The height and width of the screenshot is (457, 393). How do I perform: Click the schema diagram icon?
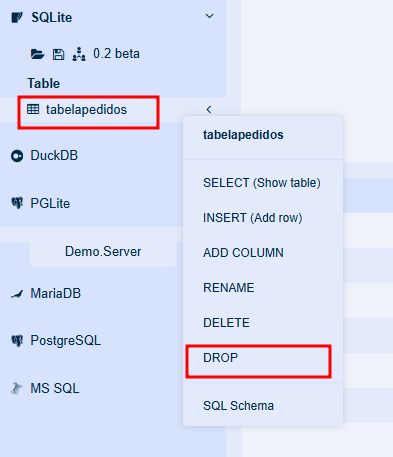pos(79,54)
